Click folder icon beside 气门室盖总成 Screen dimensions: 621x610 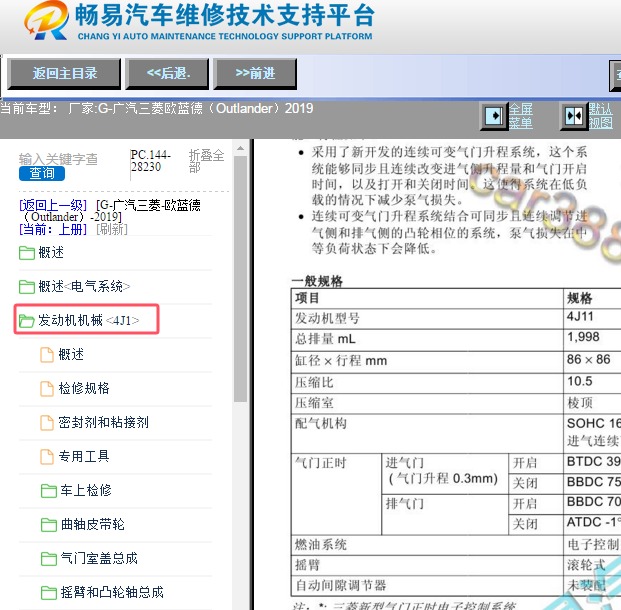pyautogui.click(x=49, y=559)
